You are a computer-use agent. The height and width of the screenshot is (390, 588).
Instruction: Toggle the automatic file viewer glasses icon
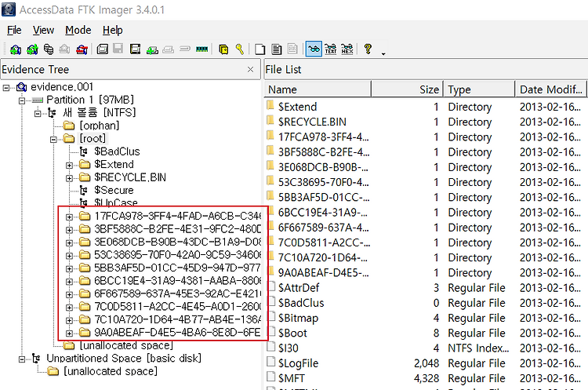[x=314, y=49]
